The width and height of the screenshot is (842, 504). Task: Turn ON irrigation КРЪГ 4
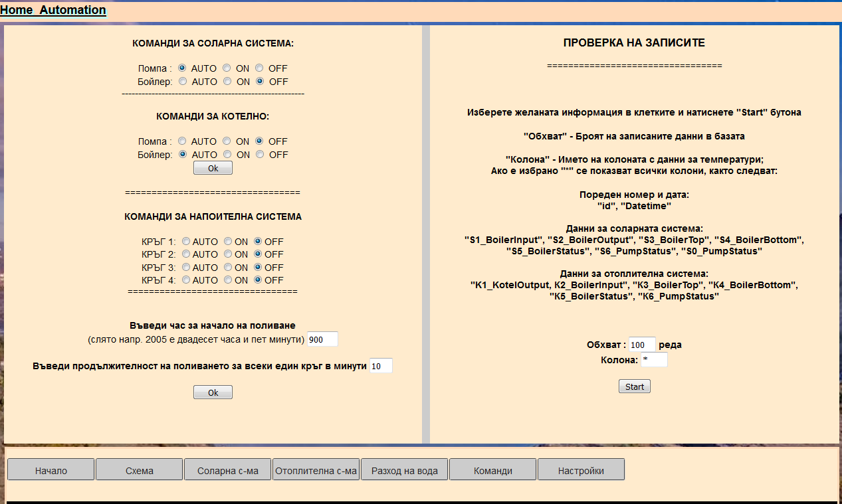[x=228, y=280]
